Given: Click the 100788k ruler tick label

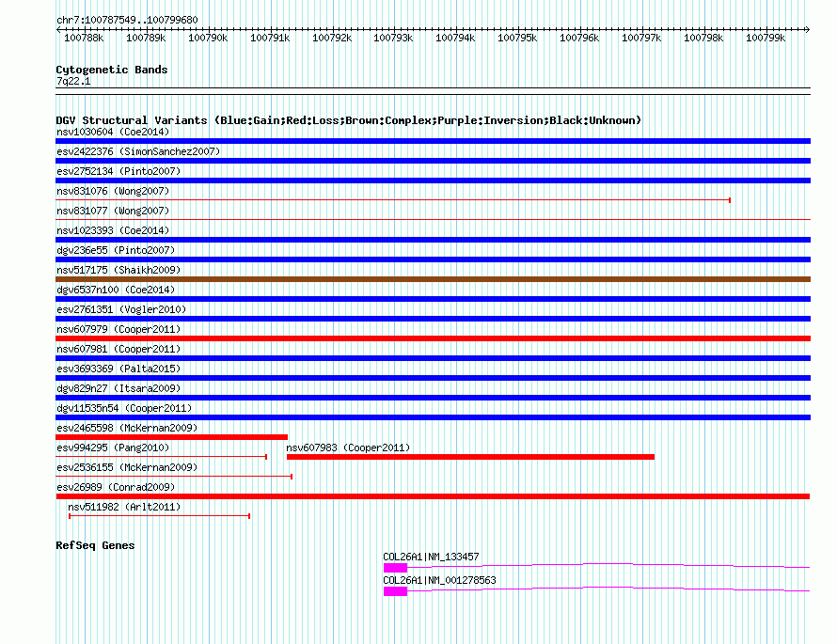Looking at the screenshot, I should (84, 38).
